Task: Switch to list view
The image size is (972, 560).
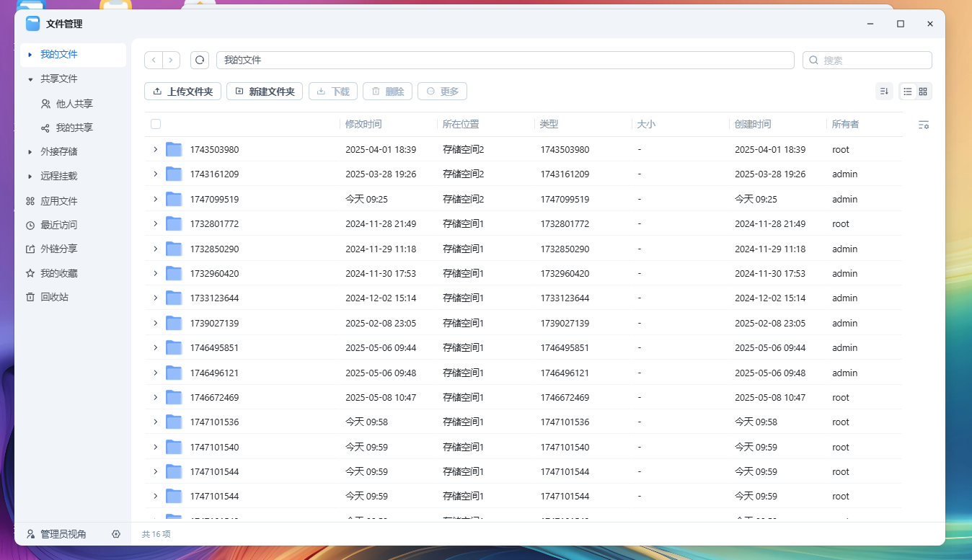Action: click(908, 92)
